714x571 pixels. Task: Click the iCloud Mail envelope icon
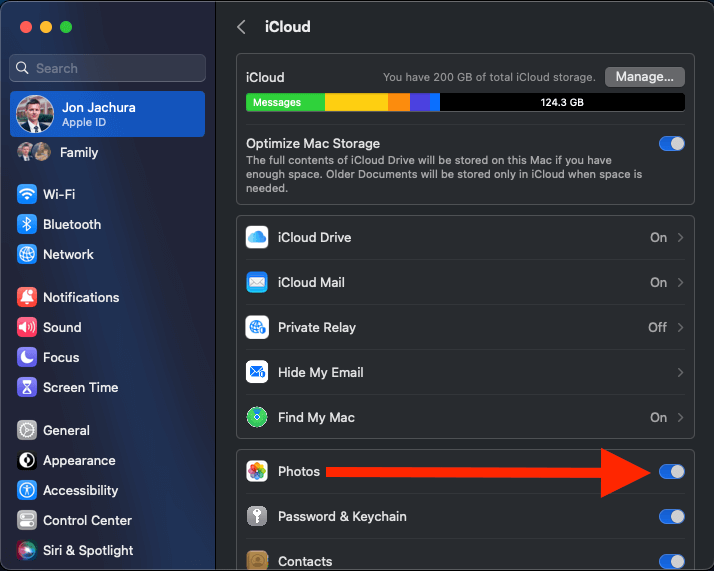click(257, 282)
